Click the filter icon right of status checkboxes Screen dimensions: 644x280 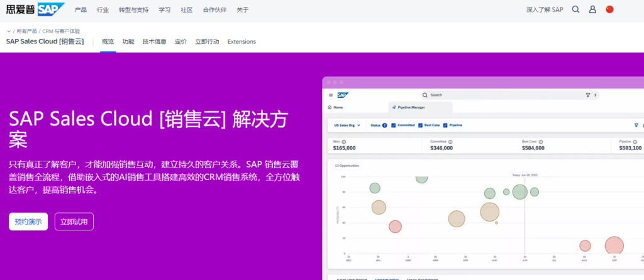636,126
